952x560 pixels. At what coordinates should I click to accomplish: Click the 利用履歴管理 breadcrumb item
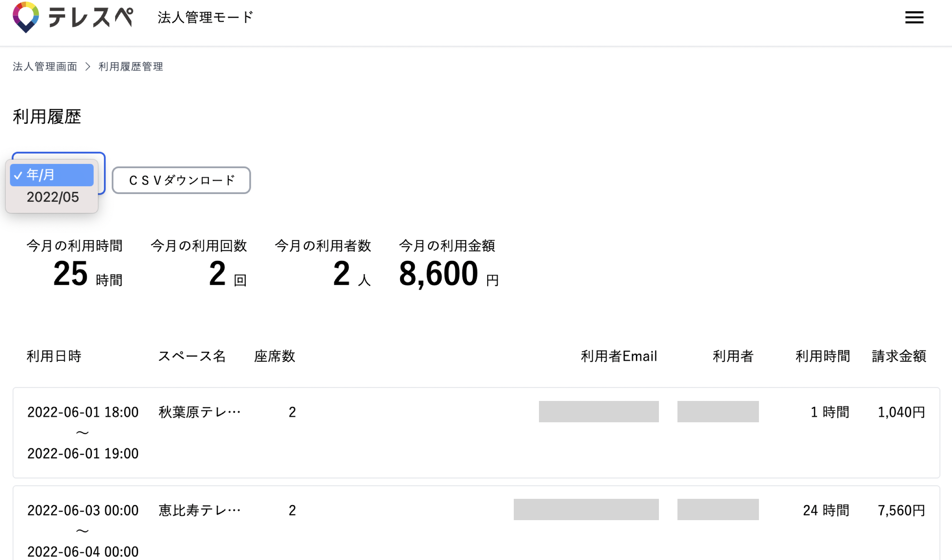[x=131, y=67]
